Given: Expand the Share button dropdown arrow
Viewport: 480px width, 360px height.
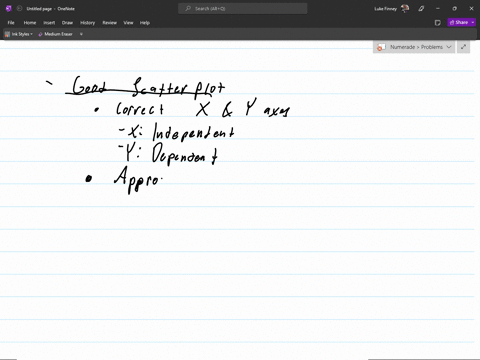Looking at the screenshot, I should [473, 22].
